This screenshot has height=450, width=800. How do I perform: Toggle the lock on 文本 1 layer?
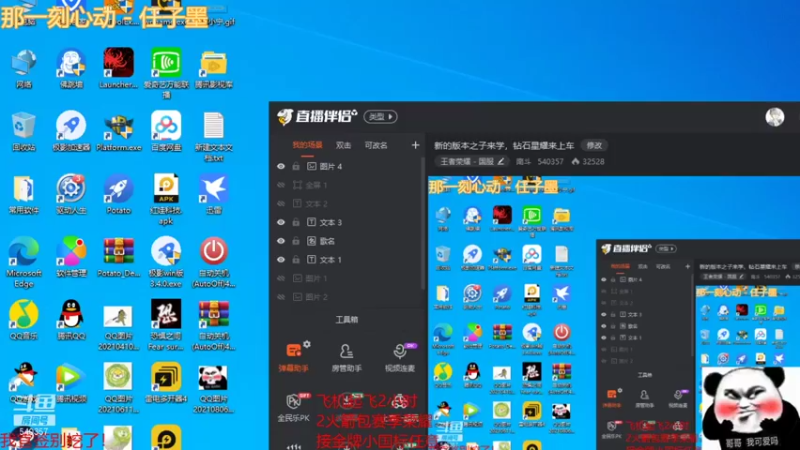click(296, 260)
